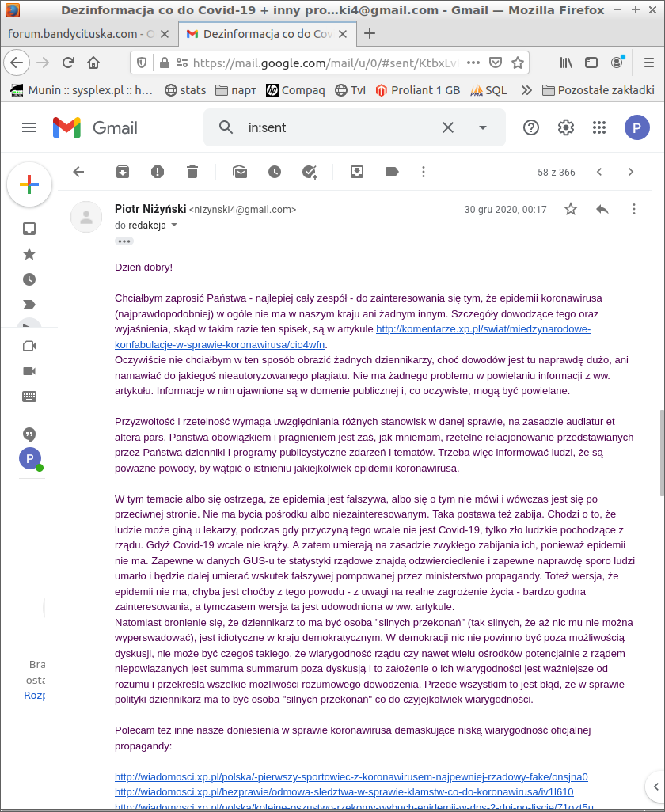The width and height of the screenshot is (665, 812).
Task: Reload the current page
Action: 68,63
